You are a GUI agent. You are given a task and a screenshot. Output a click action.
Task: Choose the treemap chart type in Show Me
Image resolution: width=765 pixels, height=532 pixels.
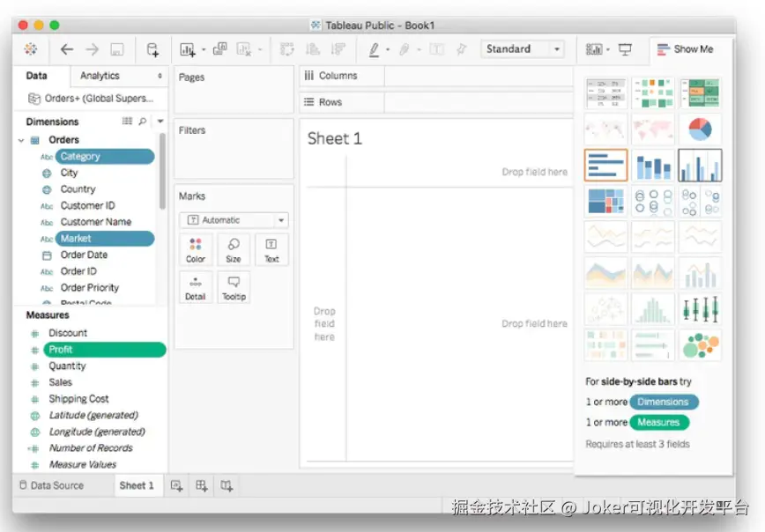point(605,201)
